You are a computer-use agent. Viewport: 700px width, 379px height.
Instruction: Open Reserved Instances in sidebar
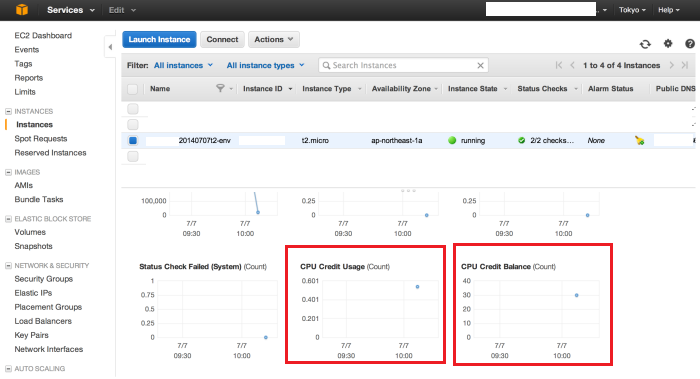(x=50, y=153)
